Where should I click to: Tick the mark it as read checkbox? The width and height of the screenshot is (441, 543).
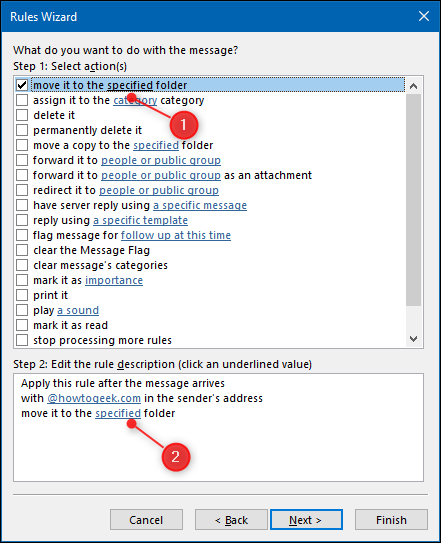pos(22,325)
